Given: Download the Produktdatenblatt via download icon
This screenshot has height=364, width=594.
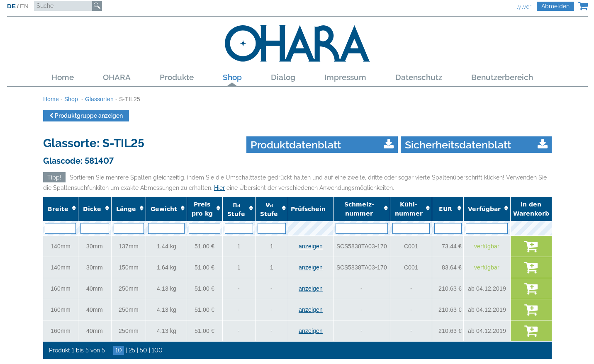Looking at the screenshot, I should [x=389, y=144].
